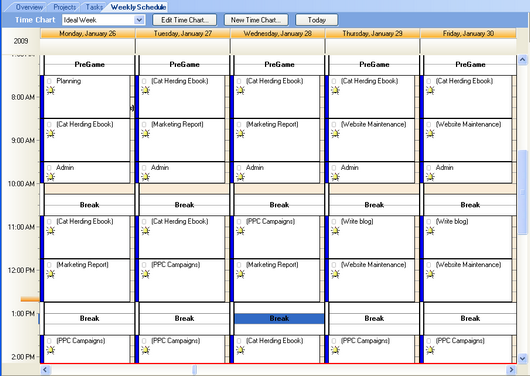Viewport: 530px width, 376px height.
Task: Click the vertical scrollbar down arrow
Action: pos(523,358)
